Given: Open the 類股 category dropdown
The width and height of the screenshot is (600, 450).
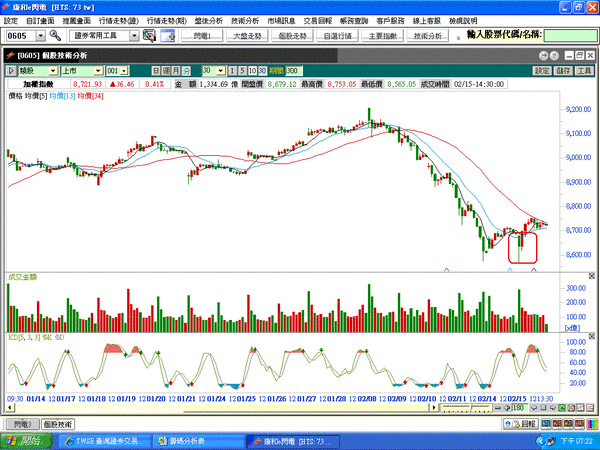Looking at the screenshot, I should click(53, 71).
